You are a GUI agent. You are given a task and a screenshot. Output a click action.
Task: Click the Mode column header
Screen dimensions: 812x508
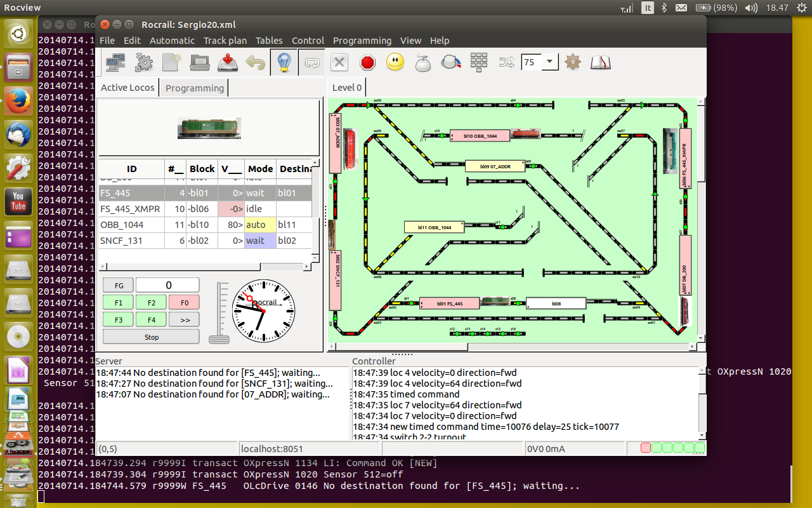click(261, 168)
